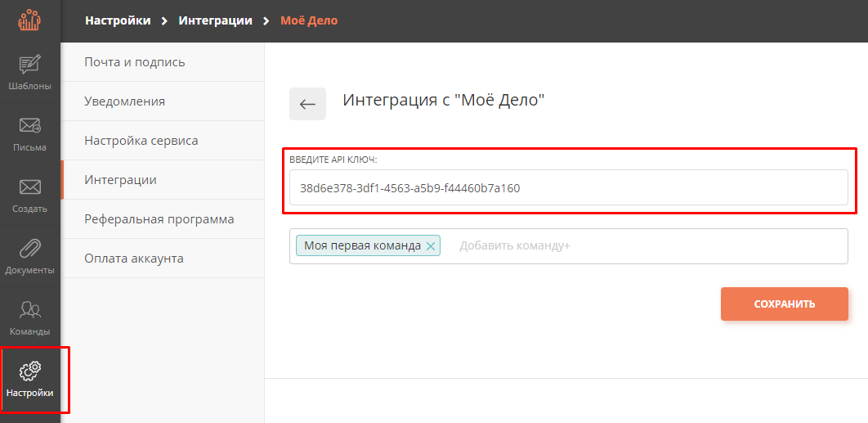Viewport: 868px width, 423px height.
Task: Remove the Моя первая команда tag
Action: 431,246
